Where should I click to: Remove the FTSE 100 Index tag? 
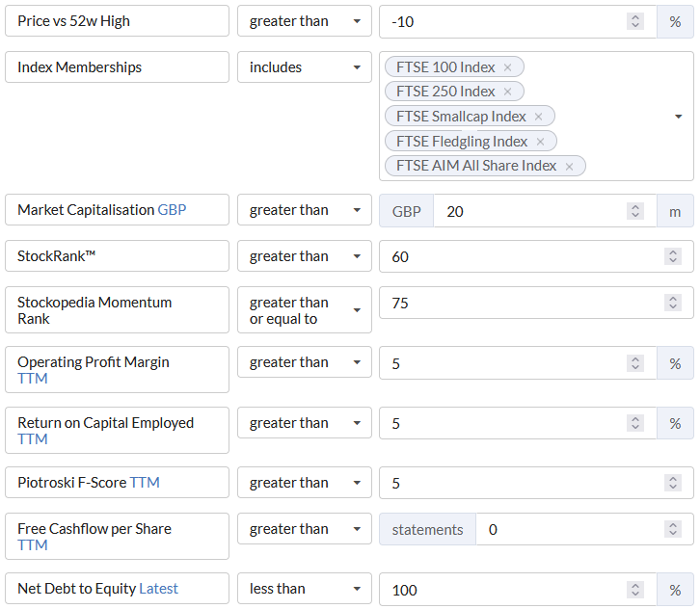(508, 67)
